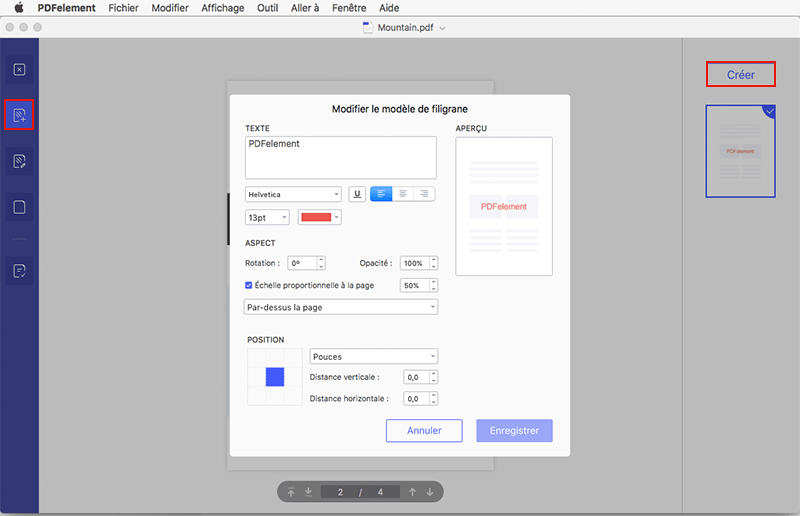800x516 pixels.
Task: Click the watermark TEXTE field containing PDFelement
Action: pyautogui.click(x=341, y=157)
